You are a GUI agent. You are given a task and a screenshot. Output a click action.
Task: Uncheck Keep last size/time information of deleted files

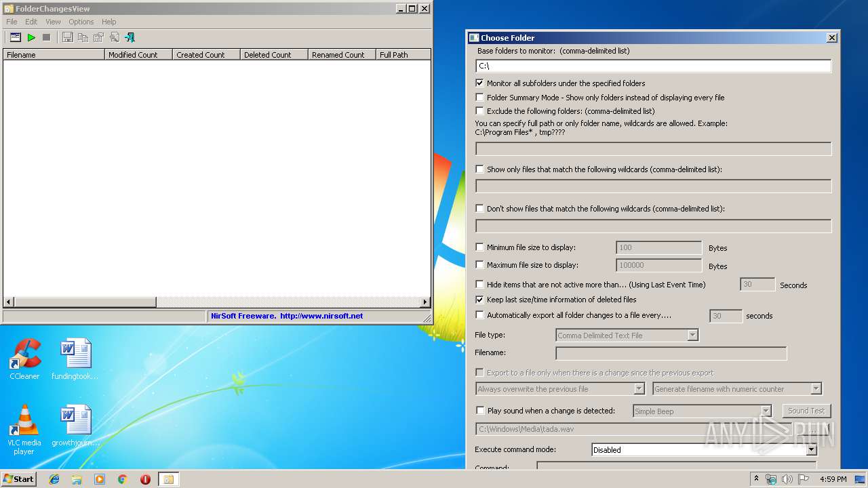click(480, 299)
